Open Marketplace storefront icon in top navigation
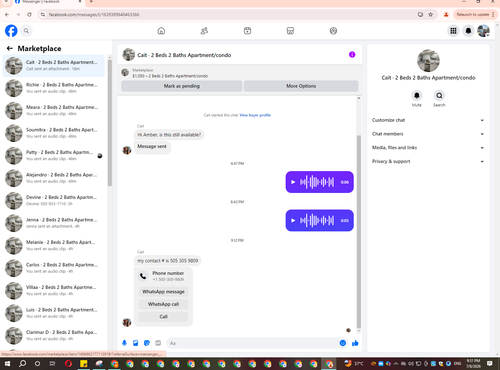The width and height of the screenshot is (500, 370). click(x=290, y=31)
